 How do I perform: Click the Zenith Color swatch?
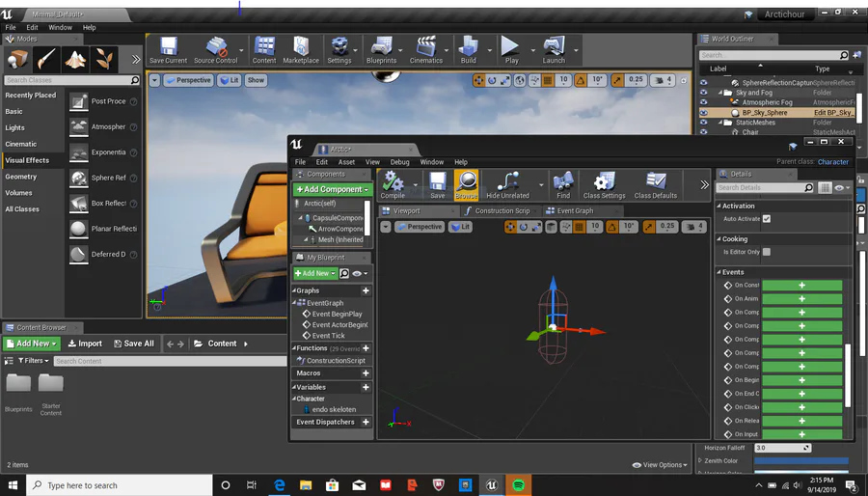[x=801, y=460]
